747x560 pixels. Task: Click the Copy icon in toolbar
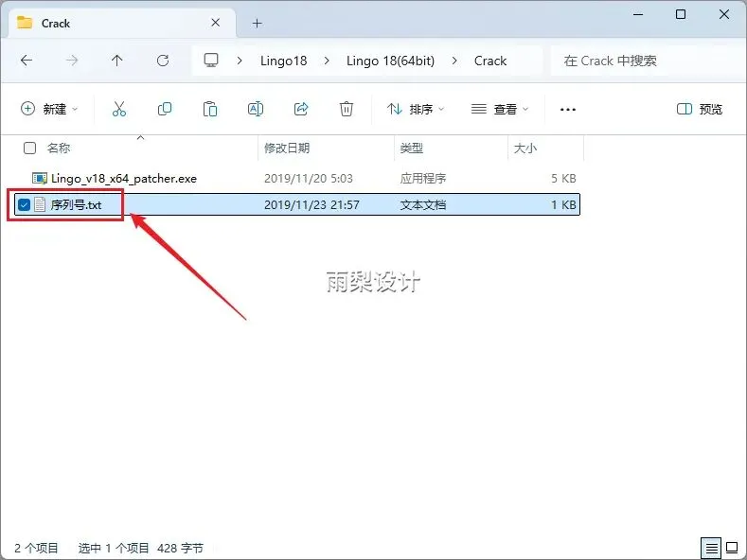pos(165,109)
